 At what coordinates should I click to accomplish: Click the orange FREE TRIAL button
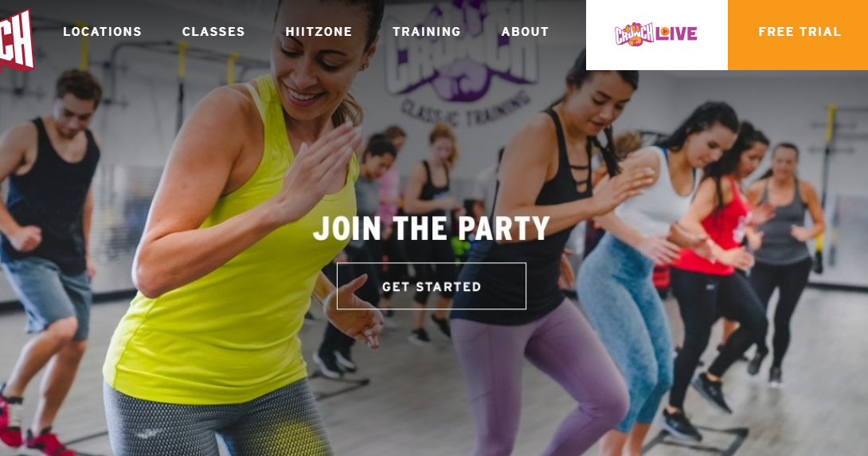click(x=798, y=35)
